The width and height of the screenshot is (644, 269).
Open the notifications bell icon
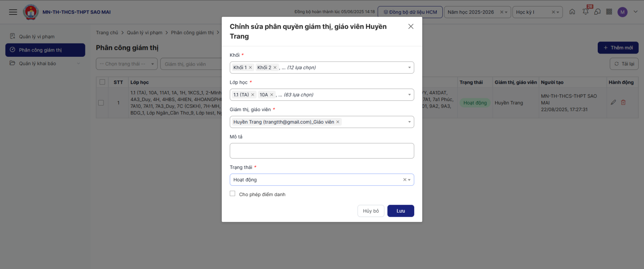coord(585,12)
